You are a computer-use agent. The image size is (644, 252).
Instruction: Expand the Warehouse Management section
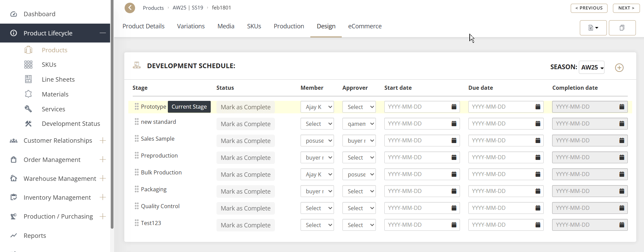coord(103,178)
